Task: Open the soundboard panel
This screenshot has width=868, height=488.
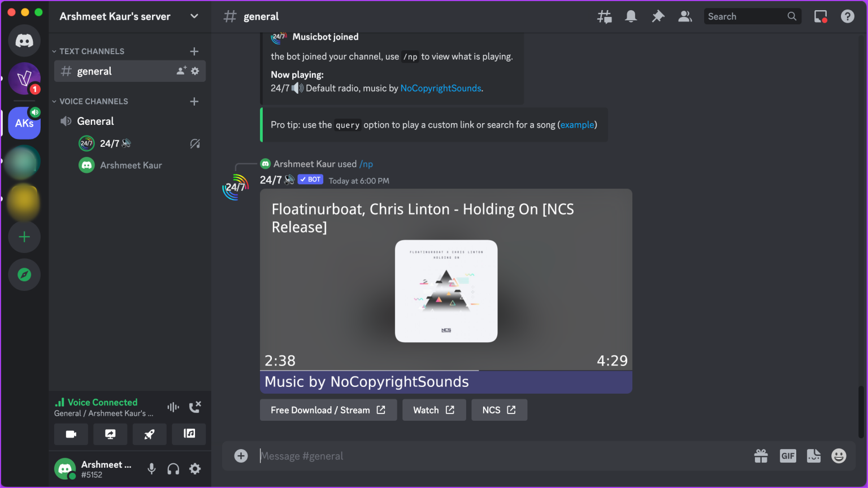Action: (x=189, y=434)
